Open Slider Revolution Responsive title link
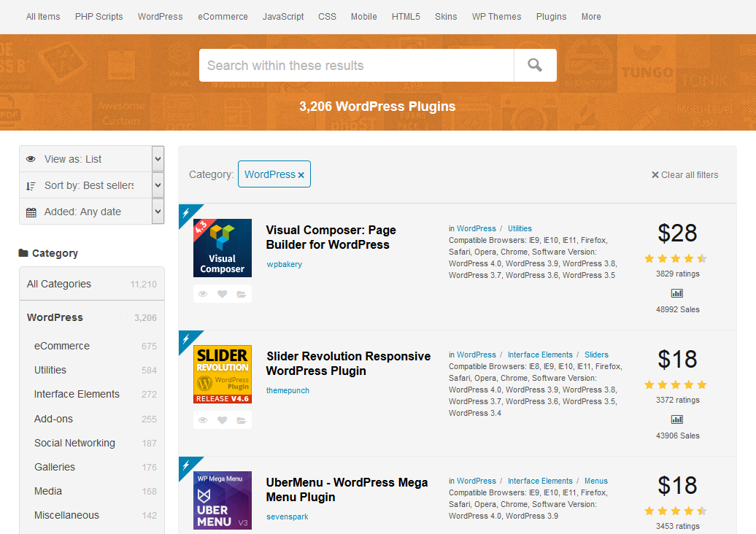This screenshot has height=534, width=756. click(348, 363)
